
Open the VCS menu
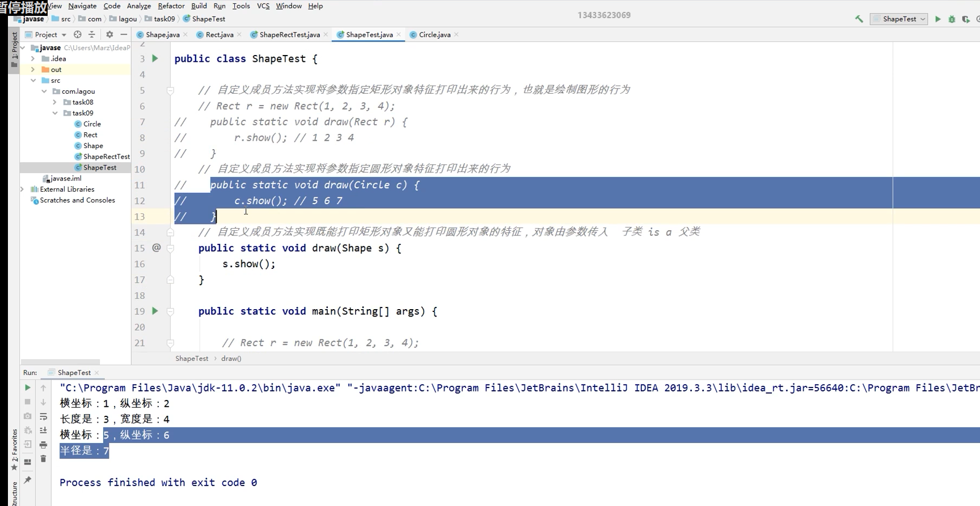click(x=263, y=6)
